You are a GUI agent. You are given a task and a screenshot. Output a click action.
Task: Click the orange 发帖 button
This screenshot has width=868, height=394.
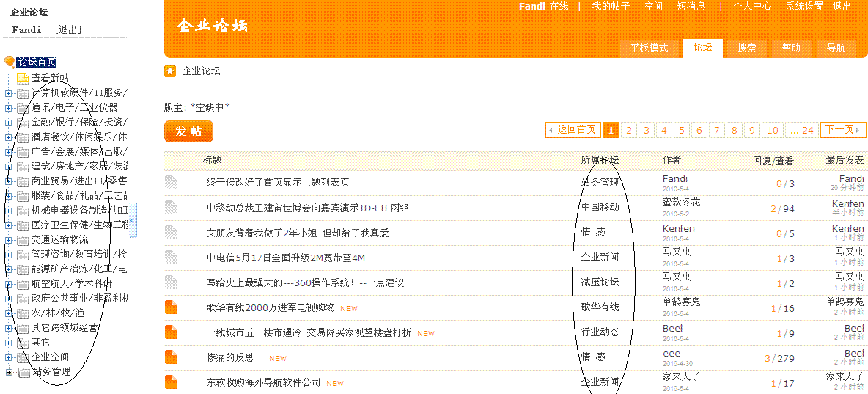point(188,131)
